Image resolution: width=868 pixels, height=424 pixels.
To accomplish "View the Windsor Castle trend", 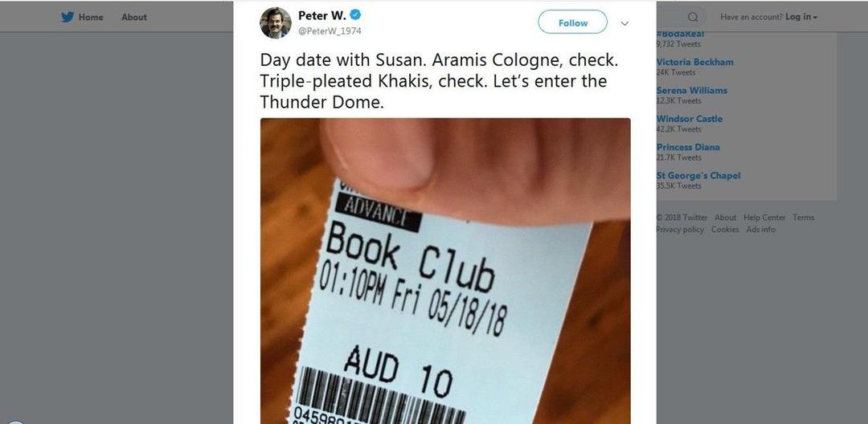I will [690, 118].
